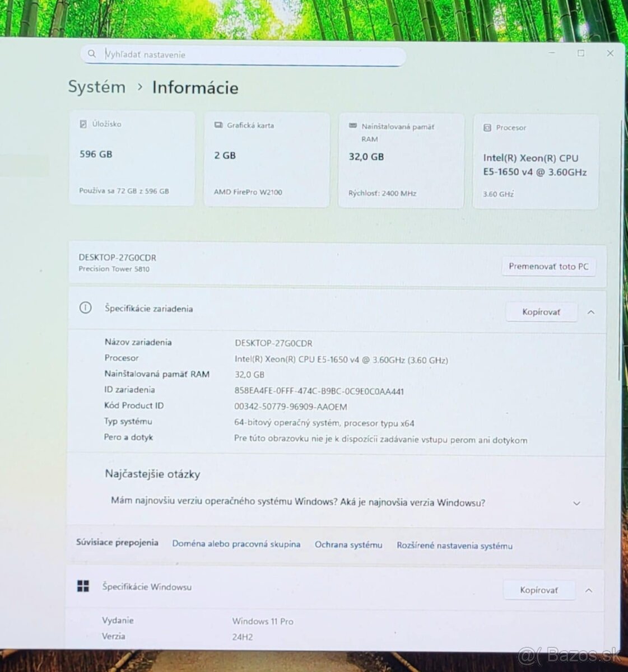
Task: Click the info icon beside Špecifikácie zariadenia
Action: [85, 308]
